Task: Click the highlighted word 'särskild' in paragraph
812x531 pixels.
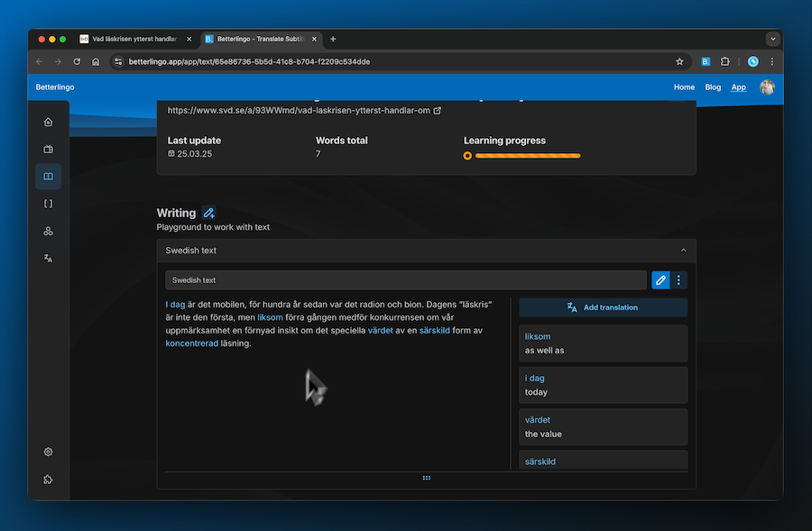Action: pyautogui.click(x=435, y=330)
